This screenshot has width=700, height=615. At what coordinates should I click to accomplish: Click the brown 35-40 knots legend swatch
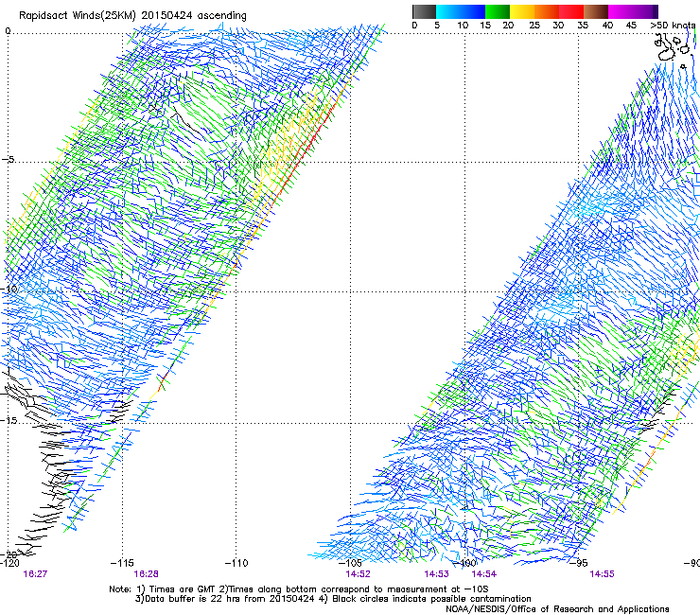[x=596, y=11]
